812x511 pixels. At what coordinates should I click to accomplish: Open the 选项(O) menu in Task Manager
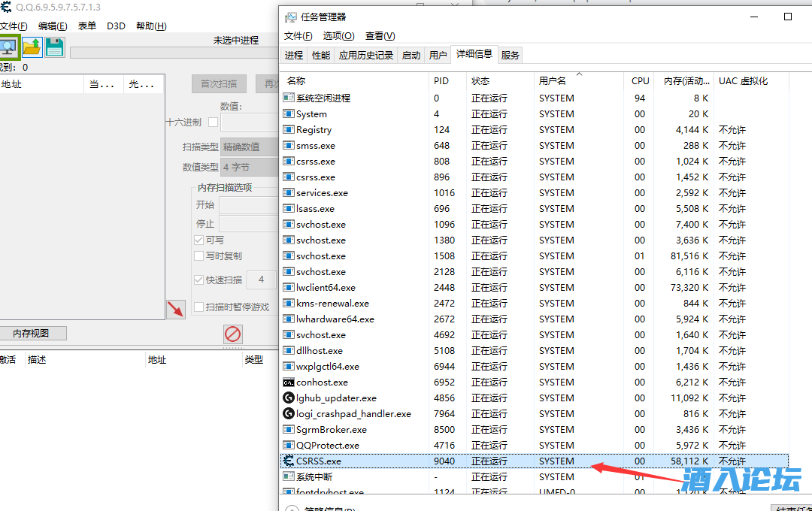click(338, 36)
